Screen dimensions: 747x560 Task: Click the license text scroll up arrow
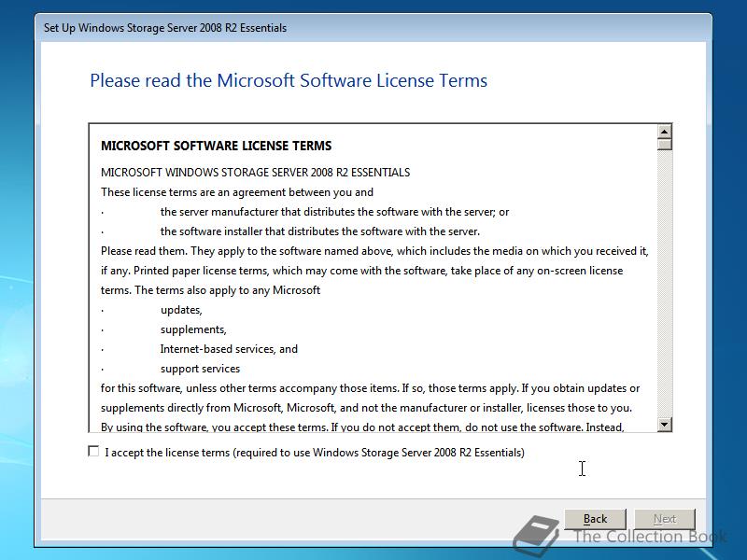(664, 132)
